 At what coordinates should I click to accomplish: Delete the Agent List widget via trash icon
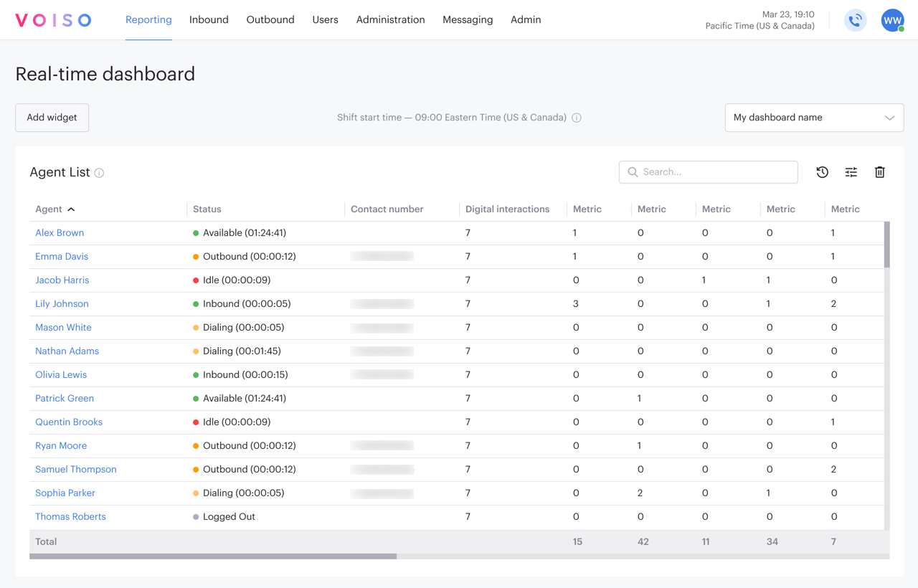(879, 172)
